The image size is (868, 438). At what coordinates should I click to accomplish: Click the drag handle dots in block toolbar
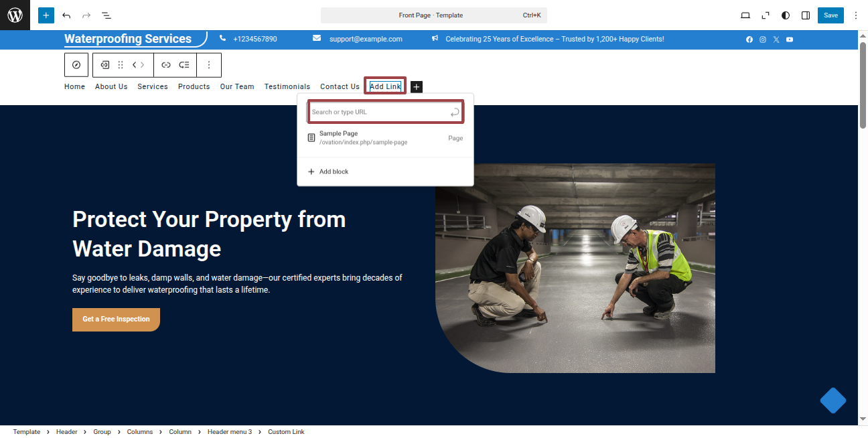point(121,65)
